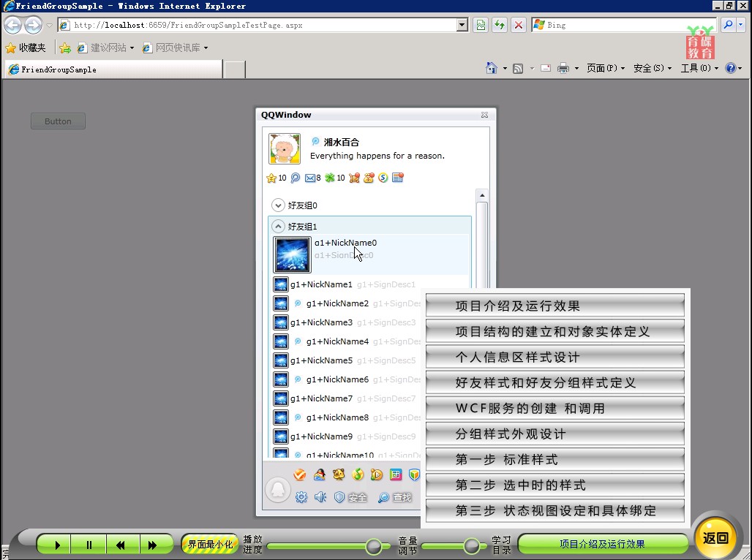752x560 pixels.
Task: Open the address bar dropdown arrow
Action: tap(462, 25)
